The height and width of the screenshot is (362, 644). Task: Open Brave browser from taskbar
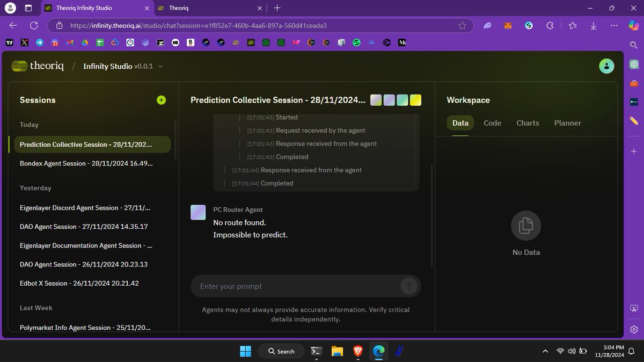[357, 351]
